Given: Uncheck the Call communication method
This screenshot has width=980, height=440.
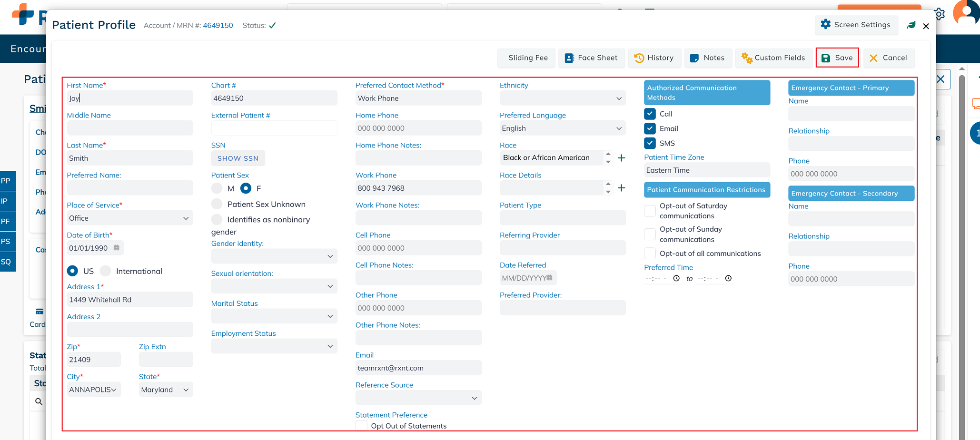Looking at the screenshot, I should click(x=650, y=114).
